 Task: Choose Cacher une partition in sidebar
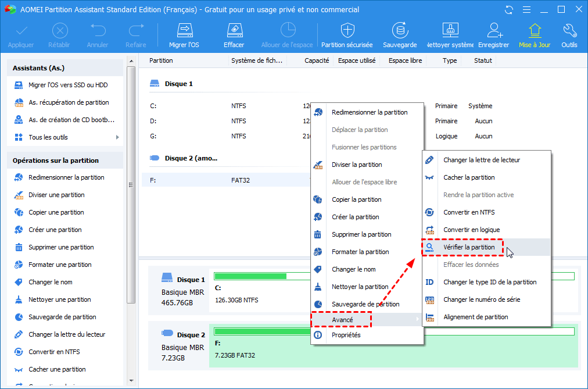click(x=65, y=369)
